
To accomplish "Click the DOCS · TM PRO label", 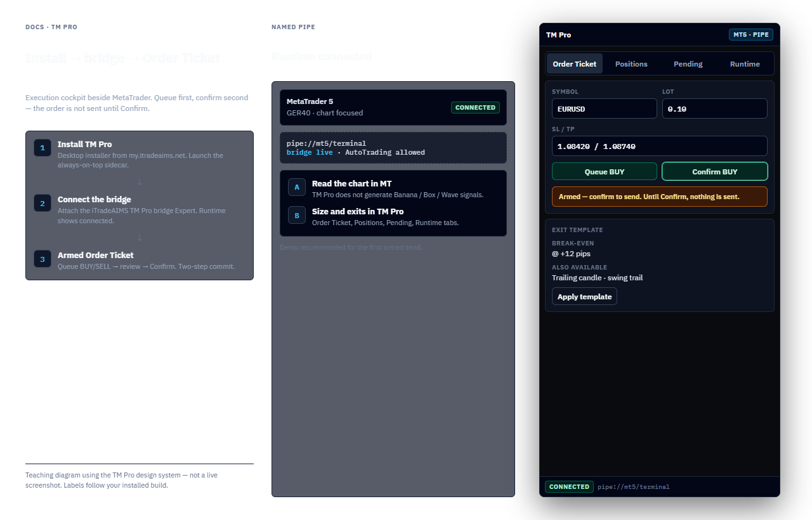I will [51, 27].
